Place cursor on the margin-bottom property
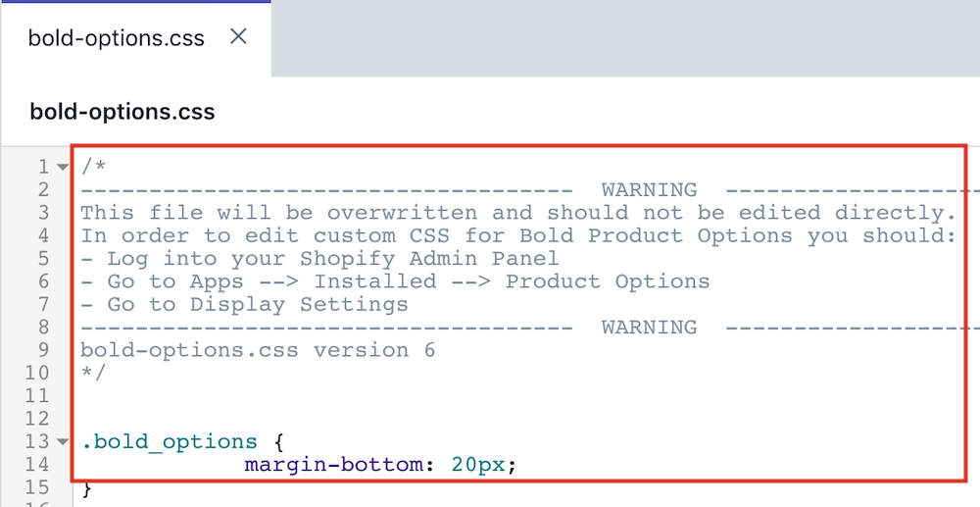This screenshot has width=980, height=507. (x=333, y=465)
